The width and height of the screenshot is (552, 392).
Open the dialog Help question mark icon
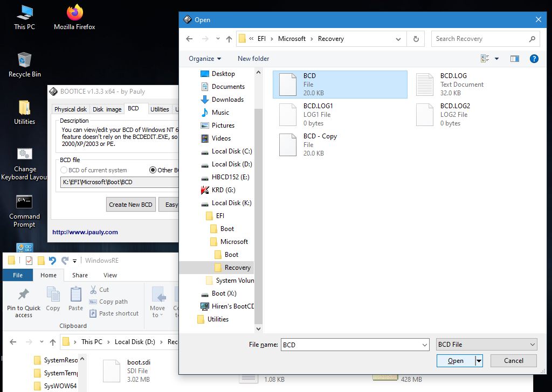534,59
